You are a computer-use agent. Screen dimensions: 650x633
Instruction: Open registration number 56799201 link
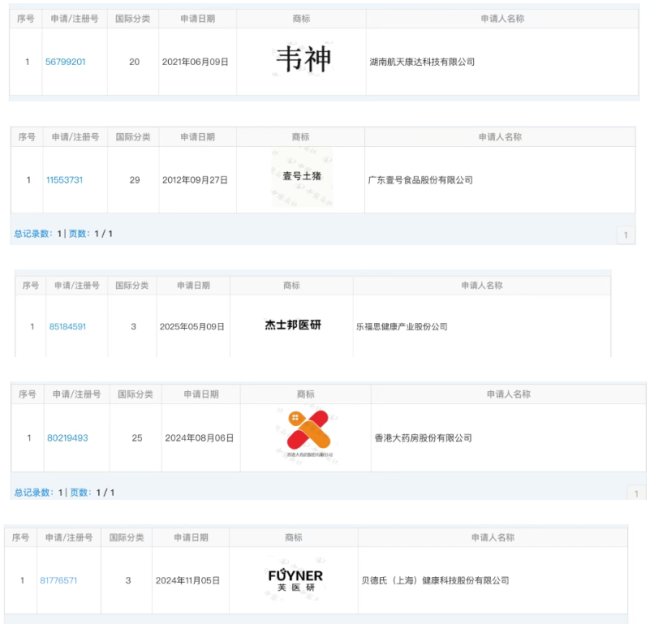65,62
